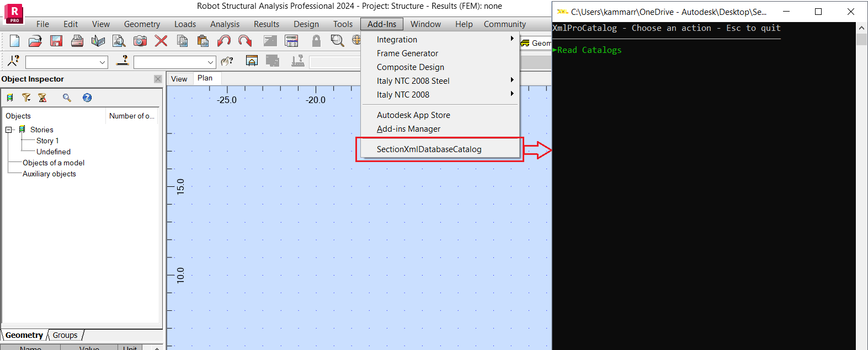Open print preview magnifier-page icon
This screenshot has width=868, height=350.
click(x=119, y=40)
